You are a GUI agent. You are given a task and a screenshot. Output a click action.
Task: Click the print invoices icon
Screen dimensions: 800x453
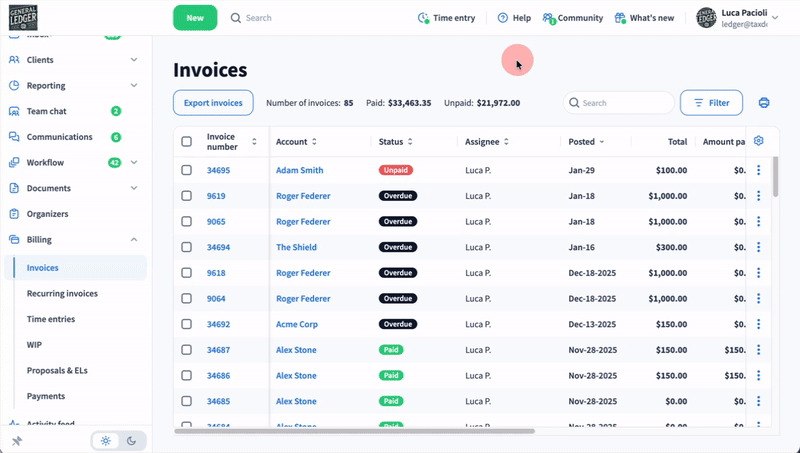point(764,103)
